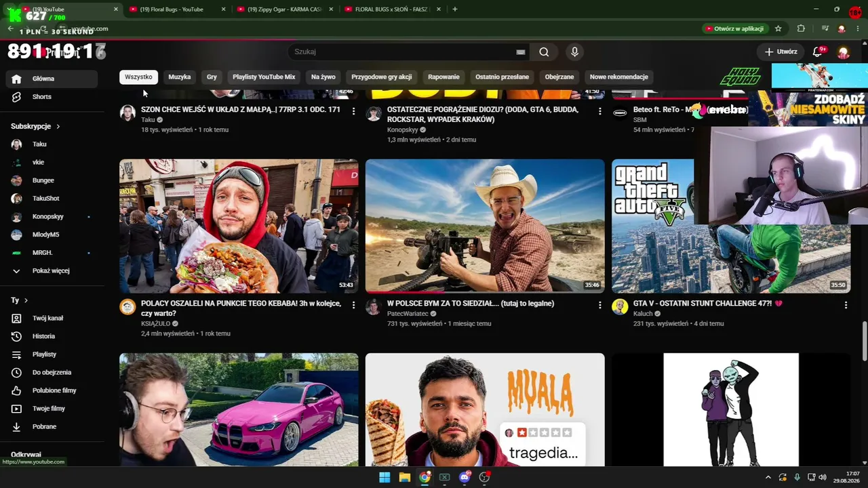
Task: Play the minigun cowboy video thumbnail
Action: (x=485, y=226)
